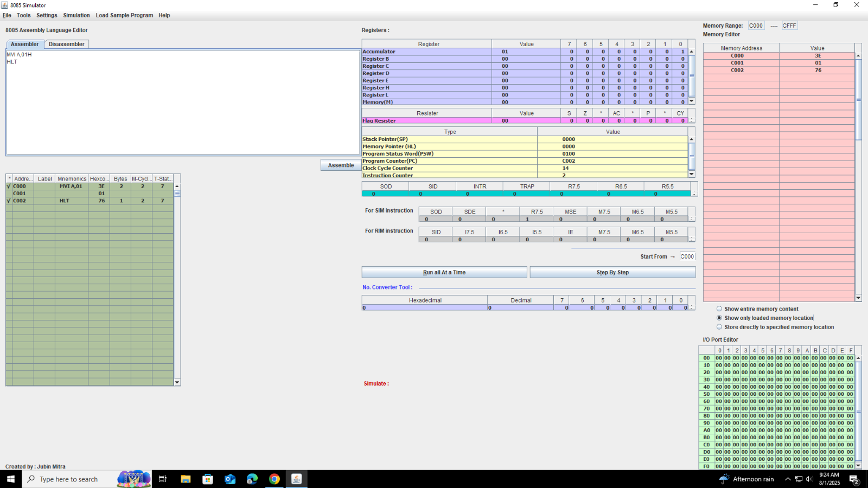Select the Accumulator register row
The height and width of the screenshot is (488, 868).
[525, 52]
